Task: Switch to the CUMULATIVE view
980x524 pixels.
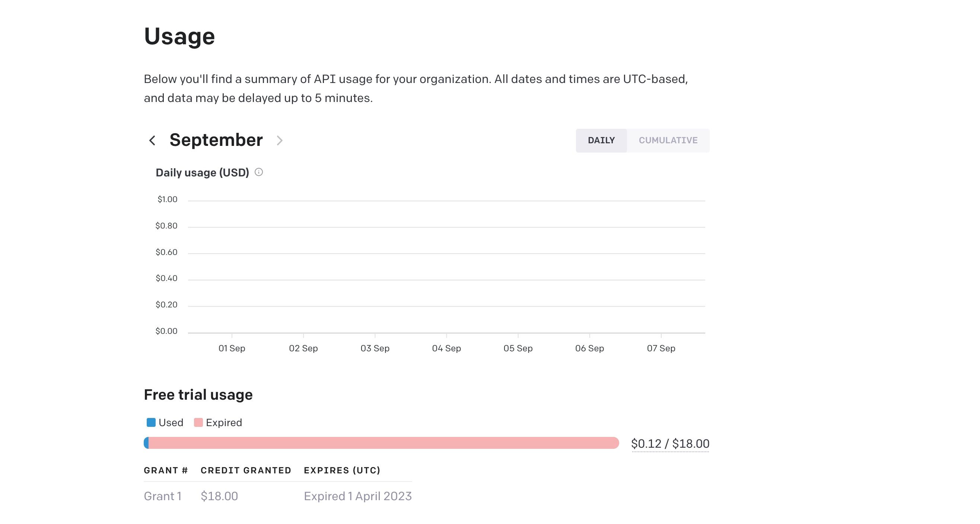Action: pyautogui.click(x=668, y=140)
